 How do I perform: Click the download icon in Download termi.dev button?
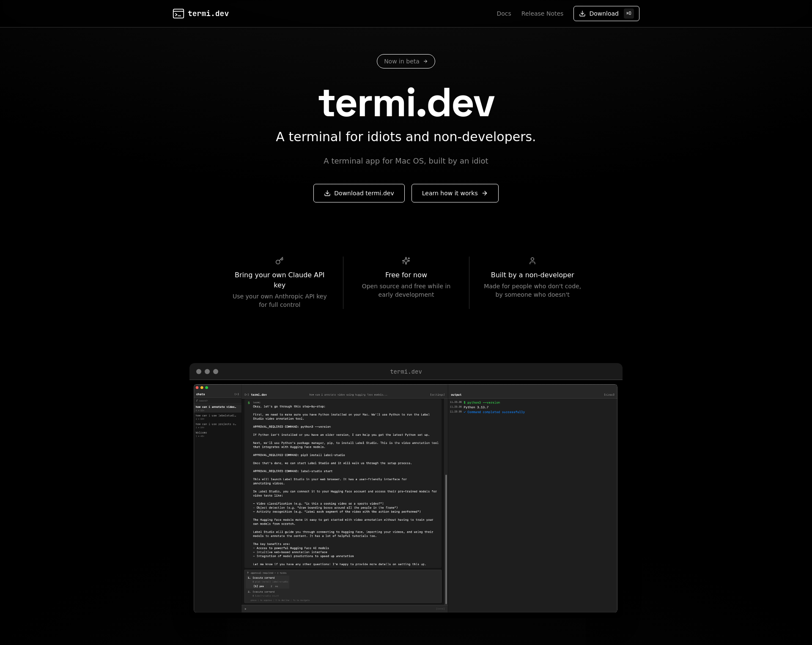click(x=327, y=193)
